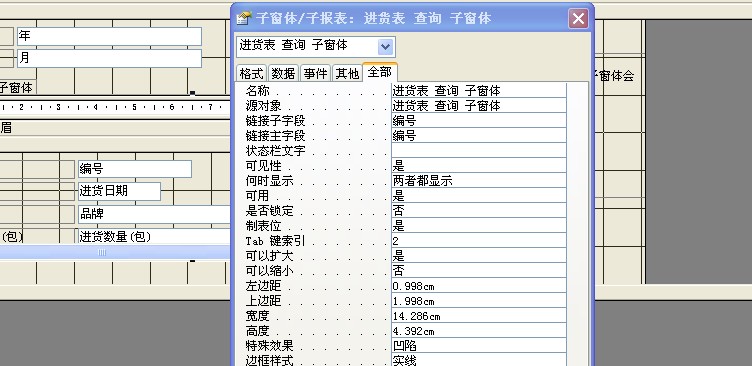Viewport: 752px width, 366px height.
Task: Click the 何时显示 property label
Action: coord(270,181)
